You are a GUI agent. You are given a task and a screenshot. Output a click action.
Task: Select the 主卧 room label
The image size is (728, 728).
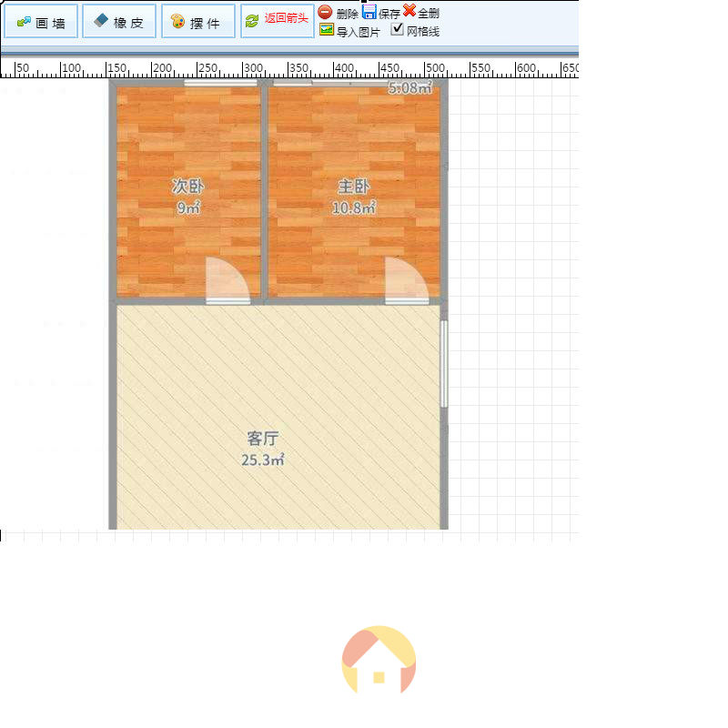click(353, 187)
